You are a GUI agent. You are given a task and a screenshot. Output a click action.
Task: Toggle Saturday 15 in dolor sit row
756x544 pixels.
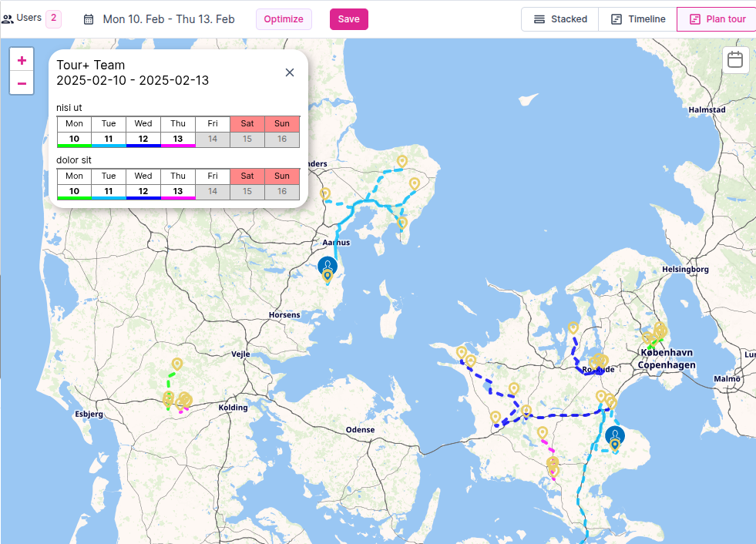[x=247, y=191]
